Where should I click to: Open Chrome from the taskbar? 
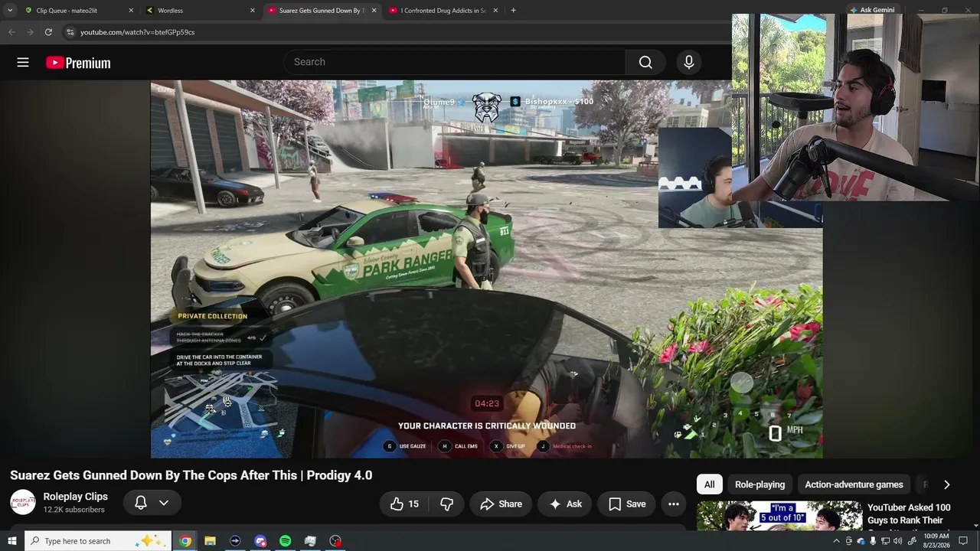click(185, 541)
